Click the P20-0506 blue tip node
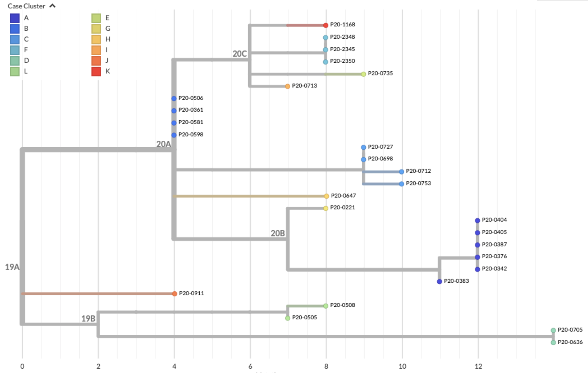The height and width of the screenshot is (373, 588). click(174, 99)
